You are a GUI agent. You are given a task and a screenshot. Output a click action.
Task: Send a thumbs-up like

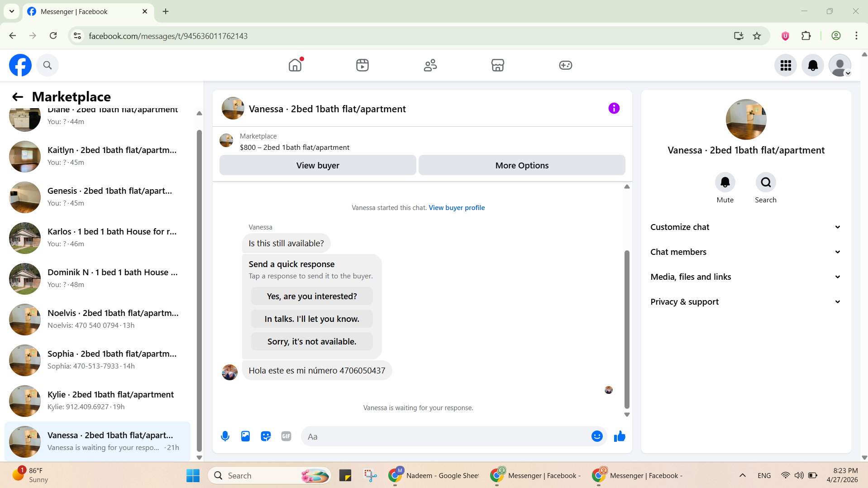(x=620, y=436)
